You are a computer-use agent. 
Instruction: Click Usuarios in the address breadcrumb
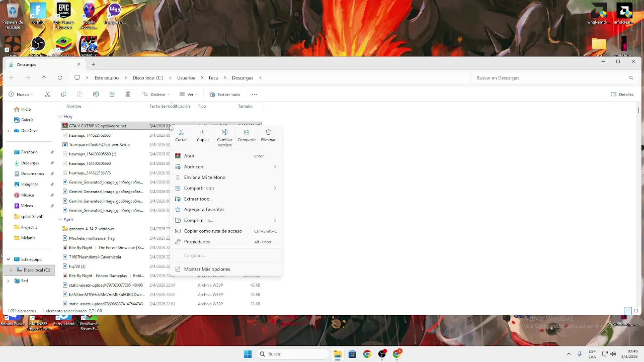[186, 78]
